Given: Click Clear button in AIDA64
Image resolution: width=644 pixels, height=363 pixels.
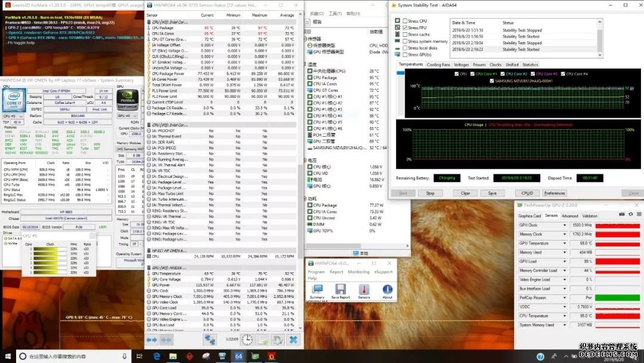Looking at the screenshot, I should (x=465, y=193).
